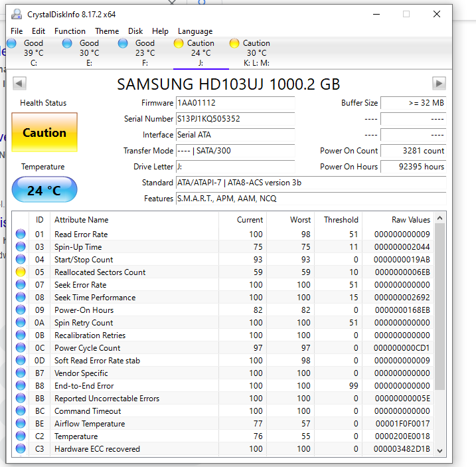Screen dimensions: 476x467
Task: Click the blue icon for Power-On Hours row
Action: coord(21,310)
